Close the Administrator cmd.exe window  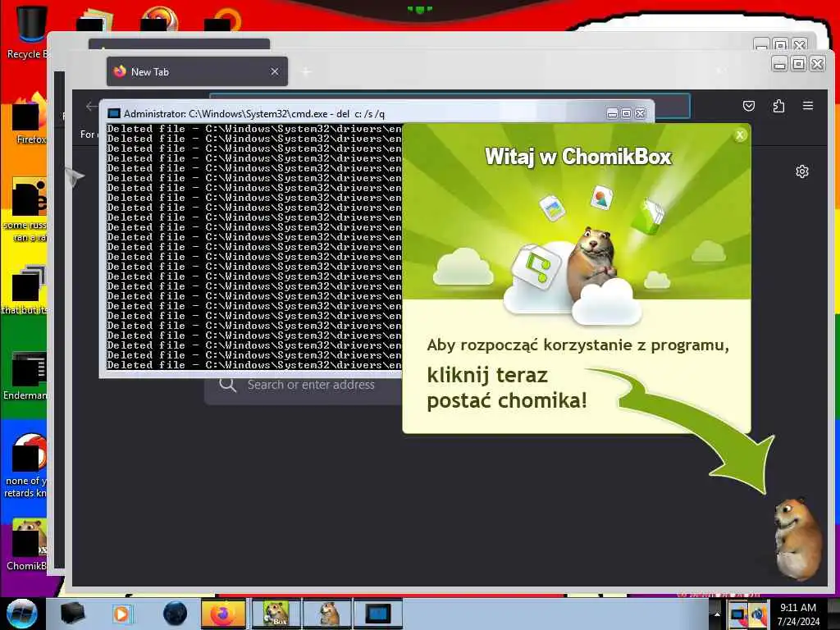click(x=640, y=113)
